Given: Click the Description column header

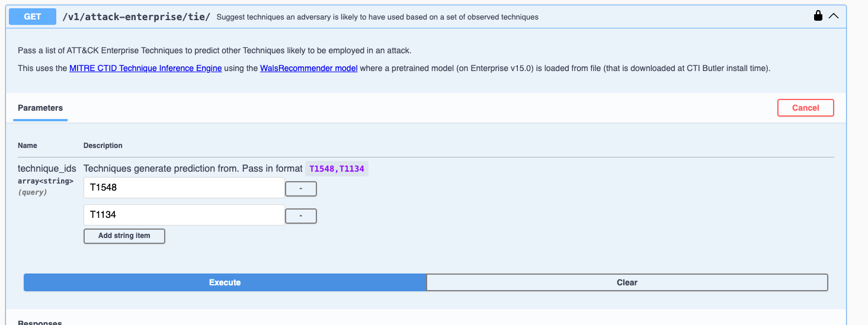Looking at the screenshot, I should (103, 146).
